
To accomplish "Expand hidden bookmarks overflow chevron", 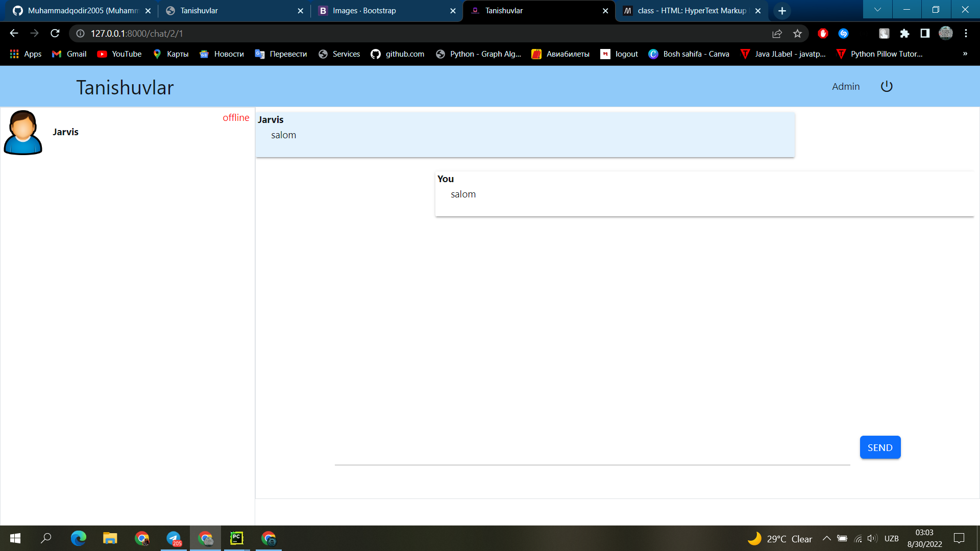I will [965, 54].
